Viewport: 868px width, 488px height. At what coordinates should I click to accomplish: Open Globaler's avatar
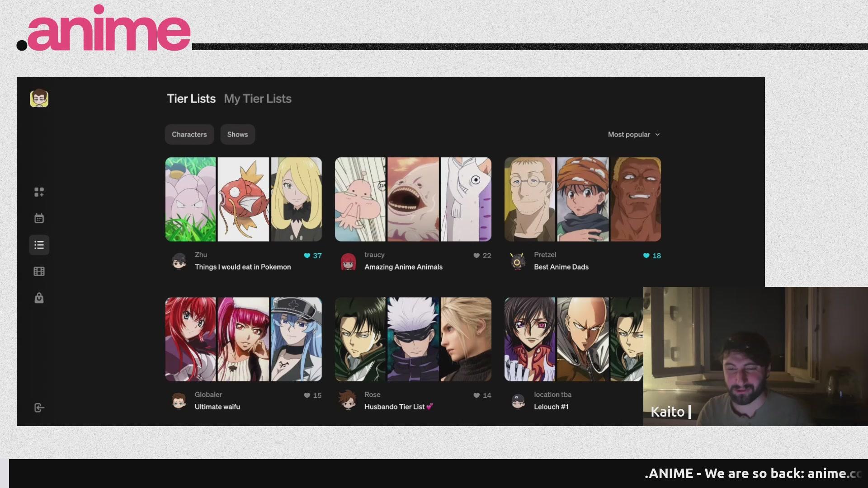(x=179, y=401)
